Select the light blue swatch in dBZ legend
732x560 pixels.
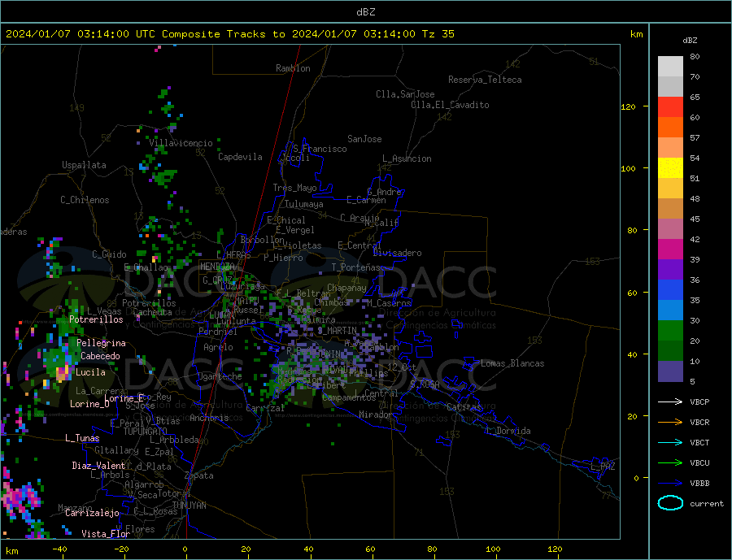[x=670, y=310]
